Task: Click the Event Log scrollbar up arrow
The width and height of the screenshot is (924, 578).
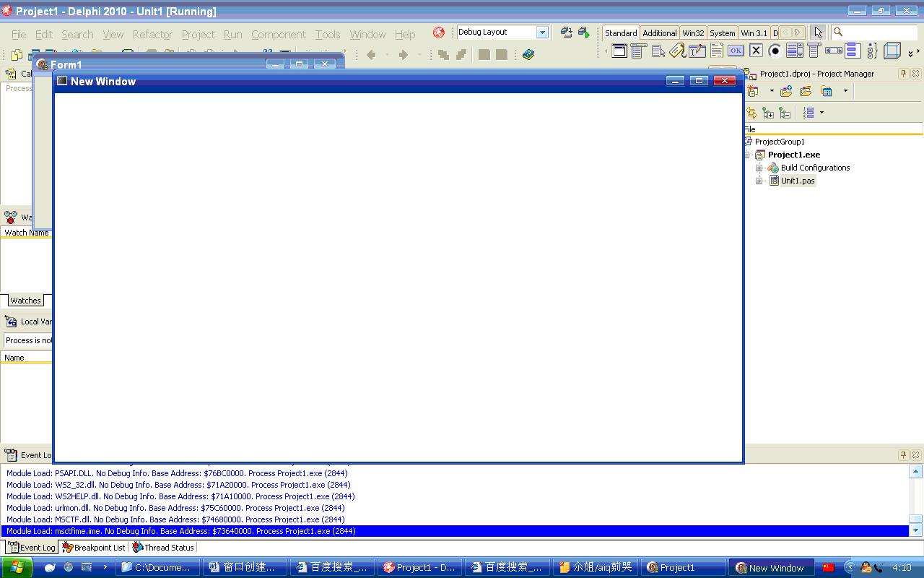Action: (915, 471)
